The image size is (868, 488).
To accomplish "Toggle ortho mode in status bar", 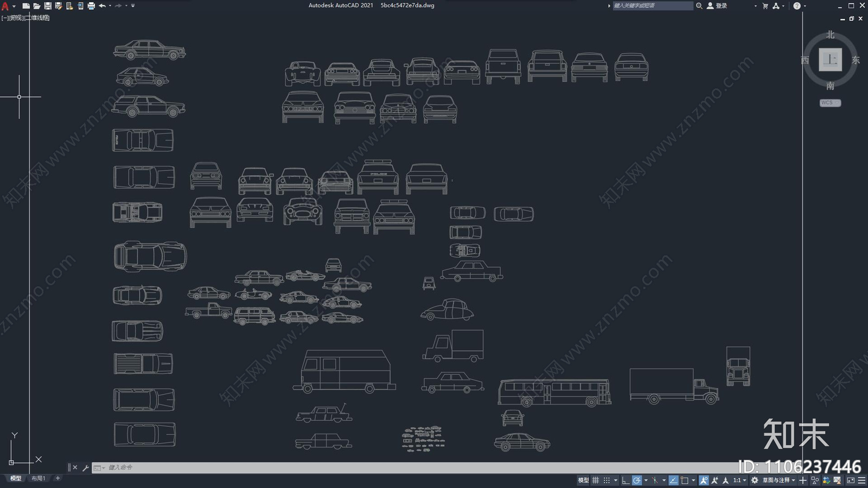I will tap(626, 480).
